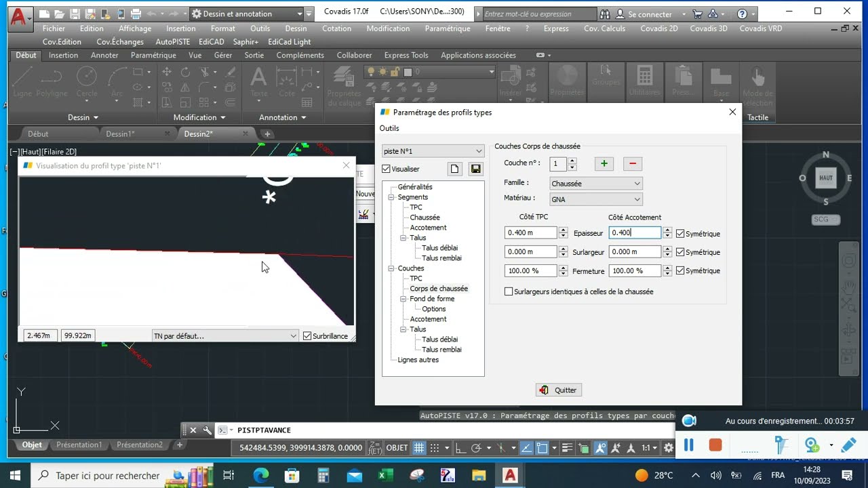Collapse the Couches tree node

(391, 268)
